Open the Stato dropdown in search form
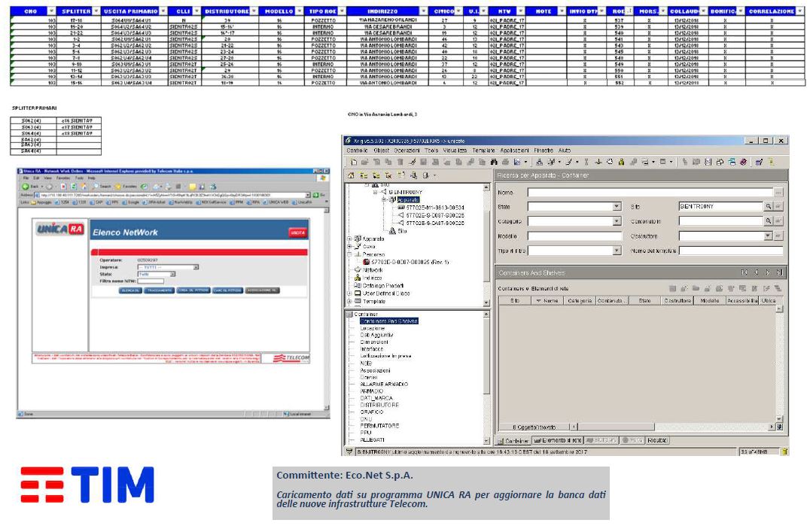 (617, 207)
